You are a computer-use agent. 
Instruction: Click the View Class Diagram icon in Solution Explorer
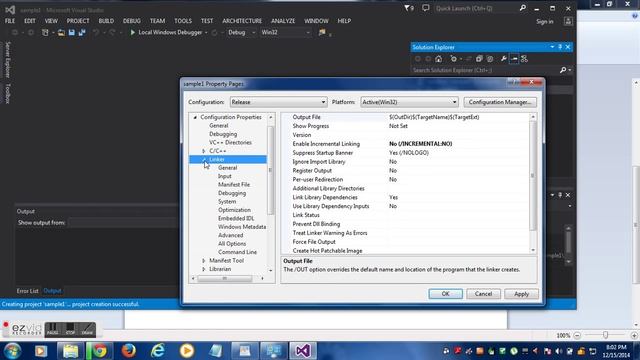coord(524,59)
